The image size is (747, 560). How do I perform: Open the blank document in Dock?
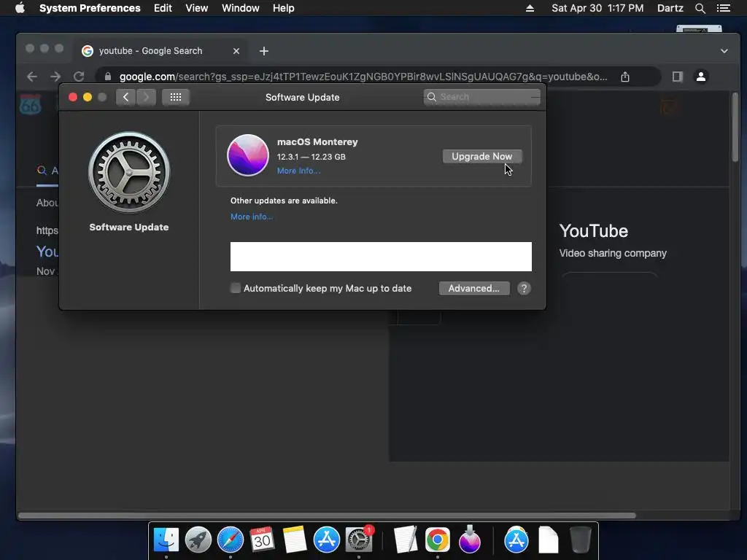click(x=549, y=540)
